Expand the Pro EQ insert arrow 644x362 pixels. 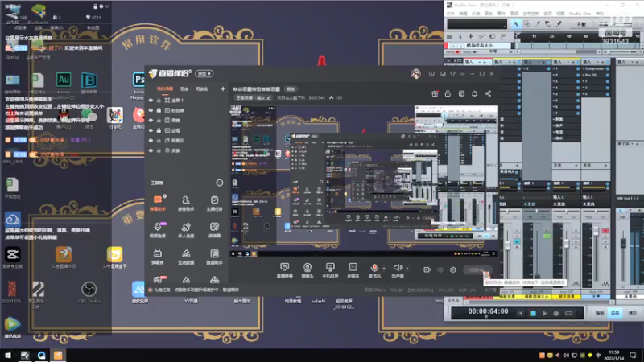[x=584, y=75]
